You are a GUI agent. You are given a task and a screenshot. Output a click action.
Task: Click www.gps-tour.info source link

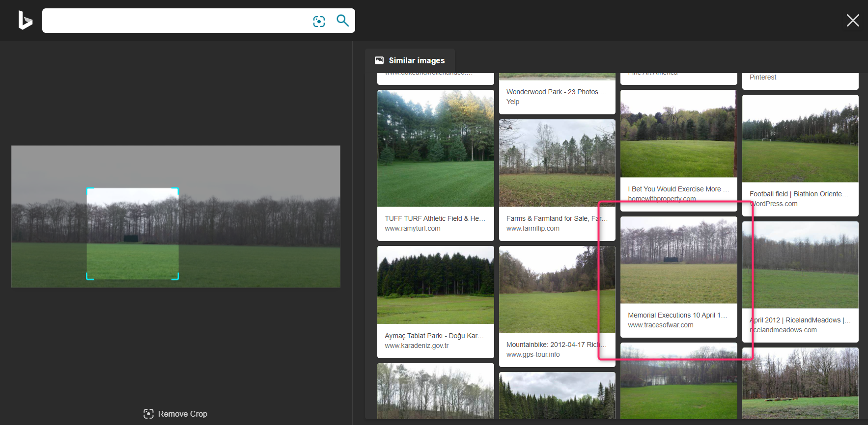[x=533, y=354]
